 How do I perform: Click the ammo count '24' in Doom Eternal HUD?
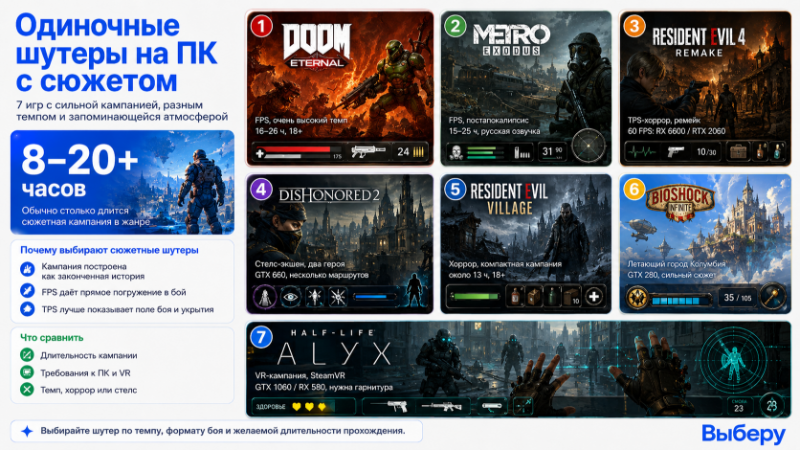tap(403, 152)
